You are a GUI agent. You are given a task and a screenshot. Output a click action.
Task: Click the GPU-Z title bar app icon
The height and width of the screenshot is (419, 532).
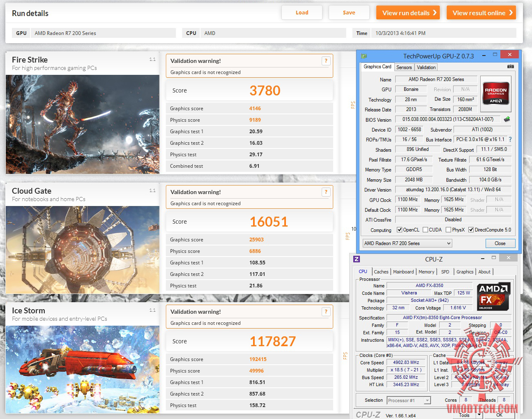pyautogui.click(x=364, y=56)
